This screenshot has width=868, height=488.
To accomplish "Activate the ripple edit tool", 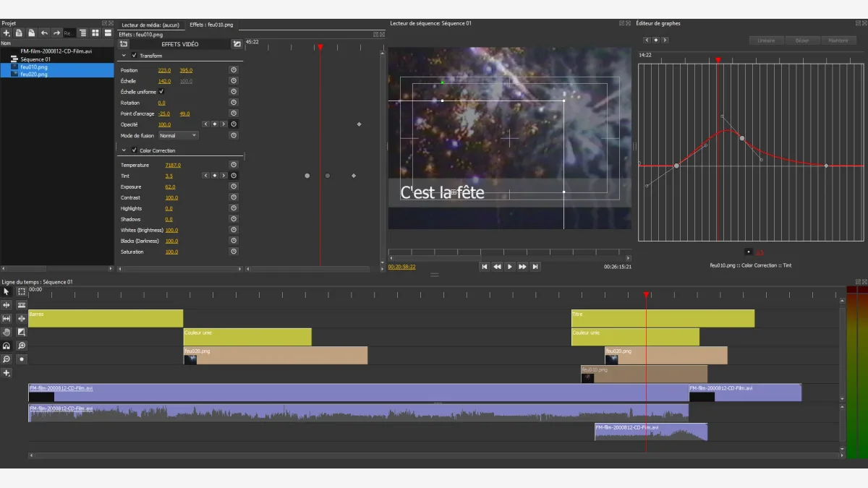I will pos(7,305).
